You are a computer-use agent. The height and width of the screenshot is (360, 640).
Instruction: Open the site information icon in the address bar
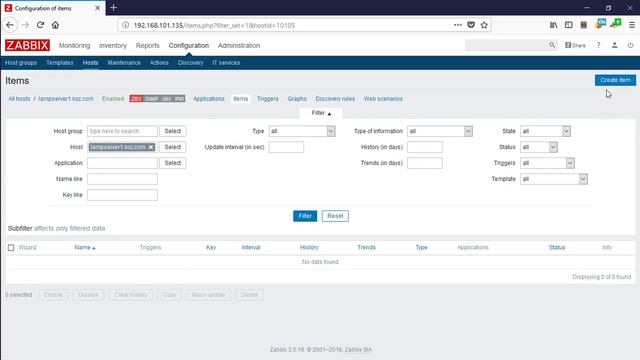pyautogui.click(x=126, y=25)
